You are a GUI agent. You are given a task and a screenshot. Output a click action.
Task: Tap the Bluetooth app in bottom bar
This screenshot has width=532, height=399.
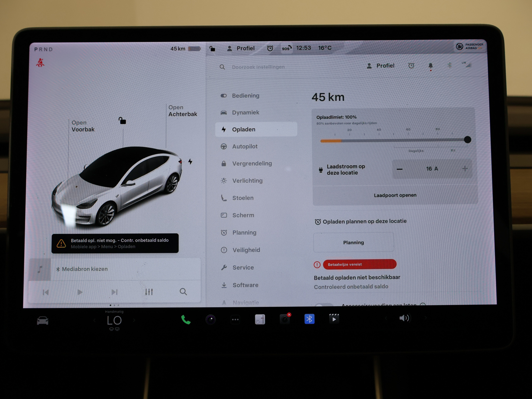point(309,319)
